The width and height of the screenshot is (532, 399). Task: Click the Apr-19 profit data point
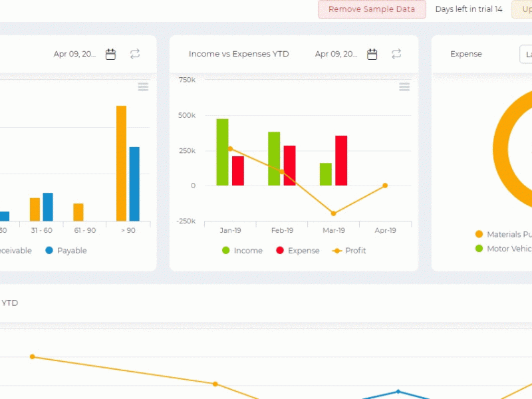(385, 186)
